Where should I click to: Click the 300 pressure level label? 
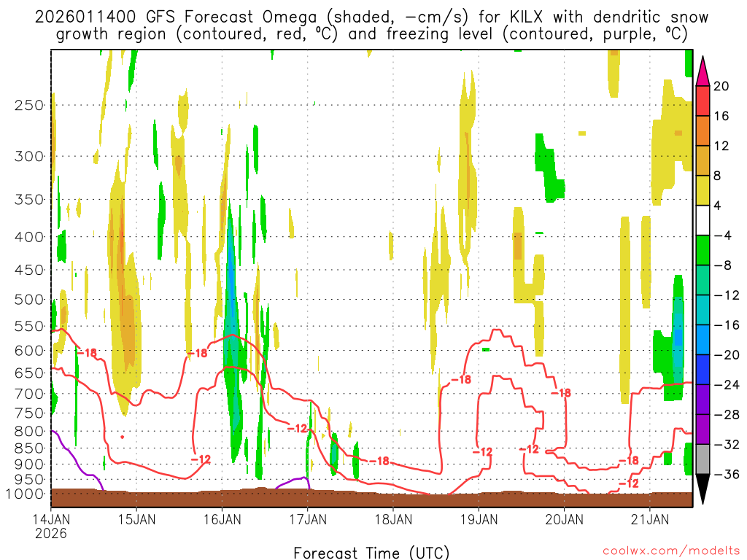coord(29,156)
